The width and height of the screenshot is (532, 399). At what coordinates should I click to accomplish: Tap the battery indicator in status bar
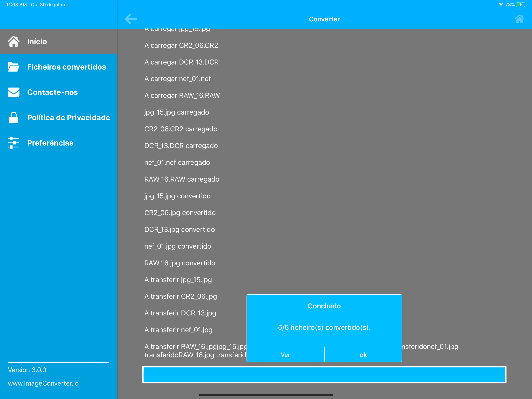coord(521,4)
